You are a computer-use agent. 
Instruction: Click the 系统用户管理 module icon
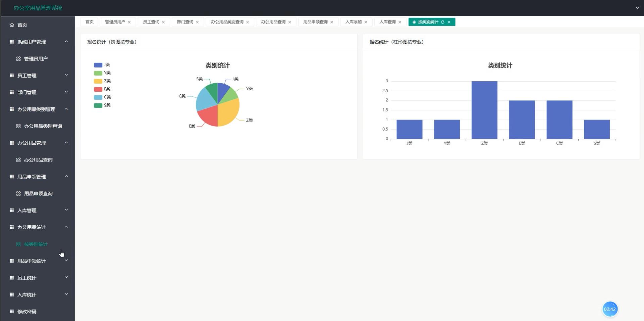tap(11, 42)
